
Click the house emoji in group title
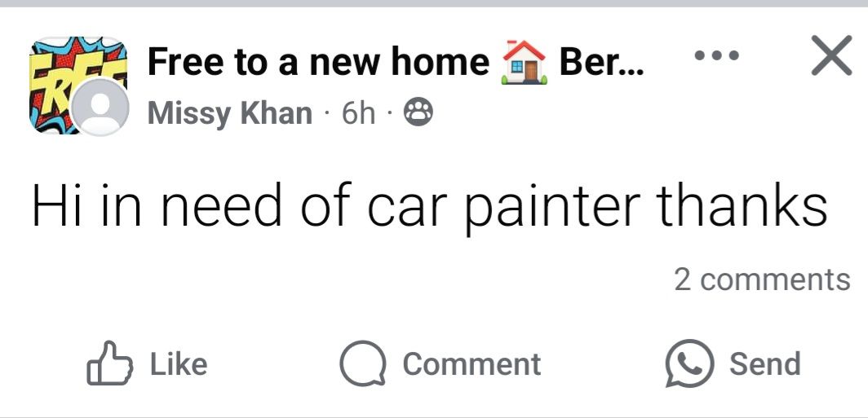pos(525,62)
